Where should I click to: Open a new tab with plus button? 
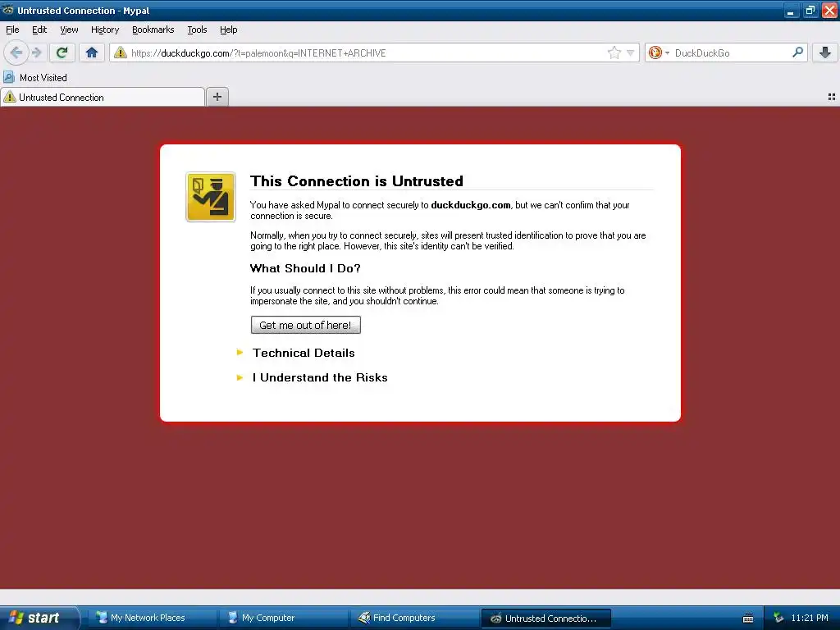pos(217,97)
